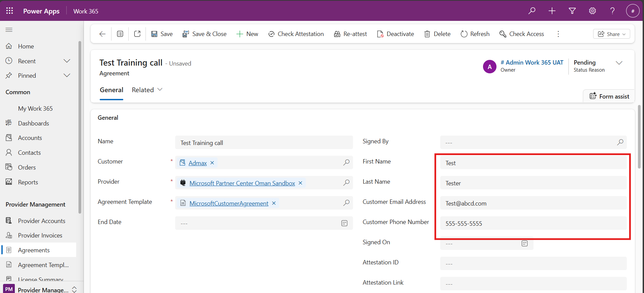Open the app launcher waffle icon

pyautogui.click(x=9, y=11)
